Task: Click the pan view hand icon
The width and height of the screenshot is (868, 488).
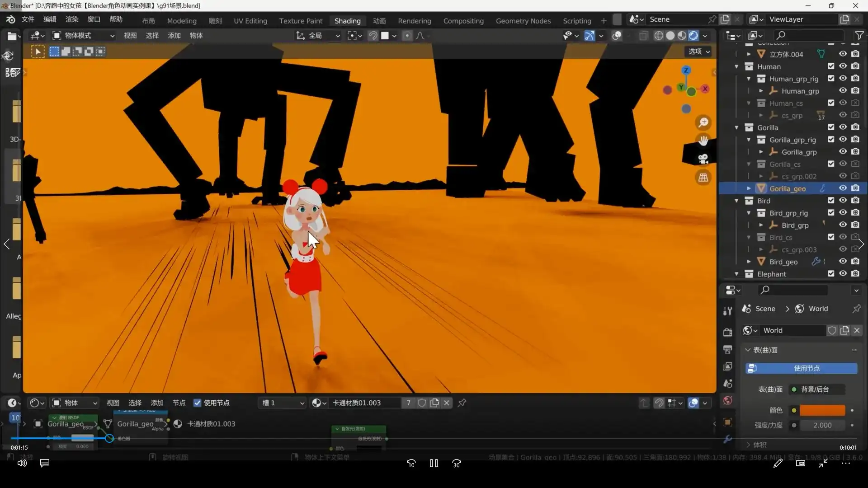Action: tap(703, 141)
